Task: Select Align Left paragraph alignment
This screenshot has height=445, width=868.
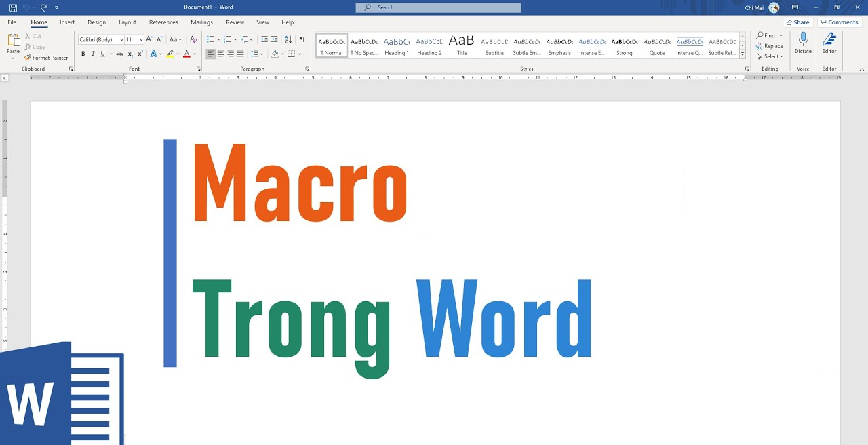Action: pos(210,54)
